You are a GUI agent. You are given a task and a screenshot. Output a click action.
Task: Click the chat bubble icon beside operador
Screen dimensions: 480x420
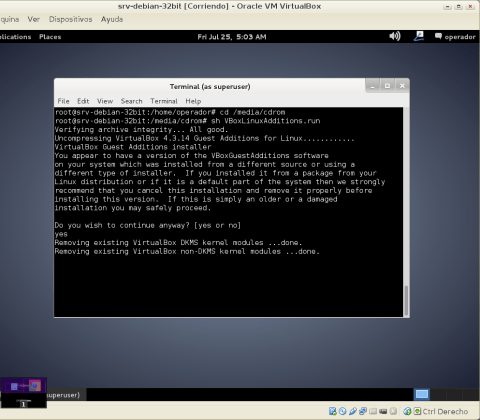pos(438,36)
